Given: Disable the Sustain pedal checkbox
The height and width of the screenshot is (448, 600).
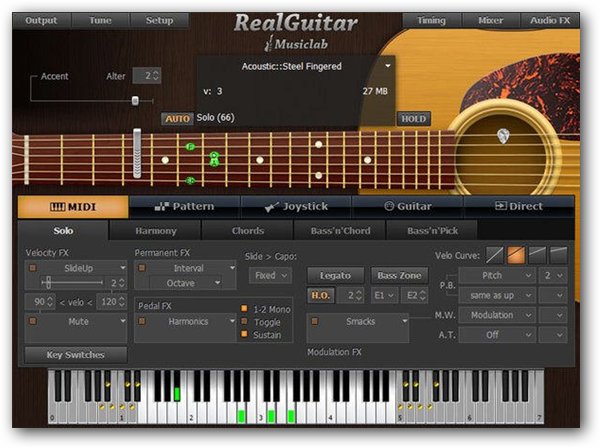Looking at the screenshot, I should click(245, 336).
